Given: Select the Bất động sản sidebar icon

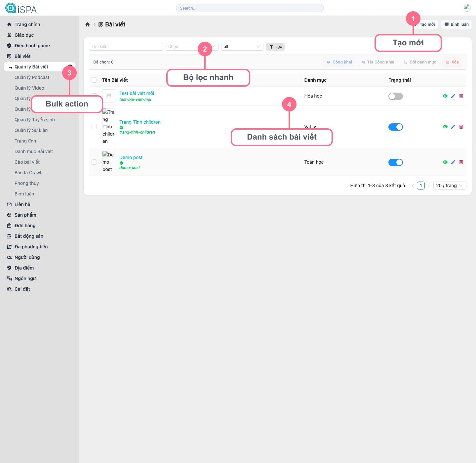Looking at the screenshot, I should point(9,236).
